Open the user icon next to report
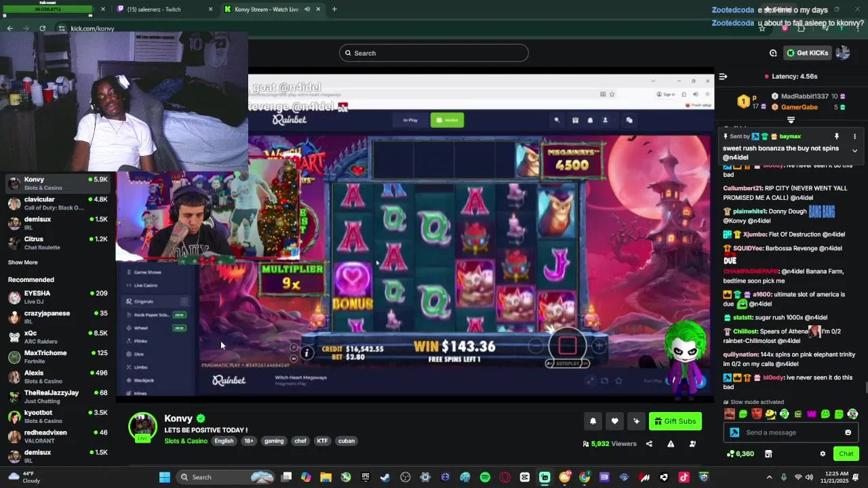Viewport: 868px width, 488px height. point(692,444)
